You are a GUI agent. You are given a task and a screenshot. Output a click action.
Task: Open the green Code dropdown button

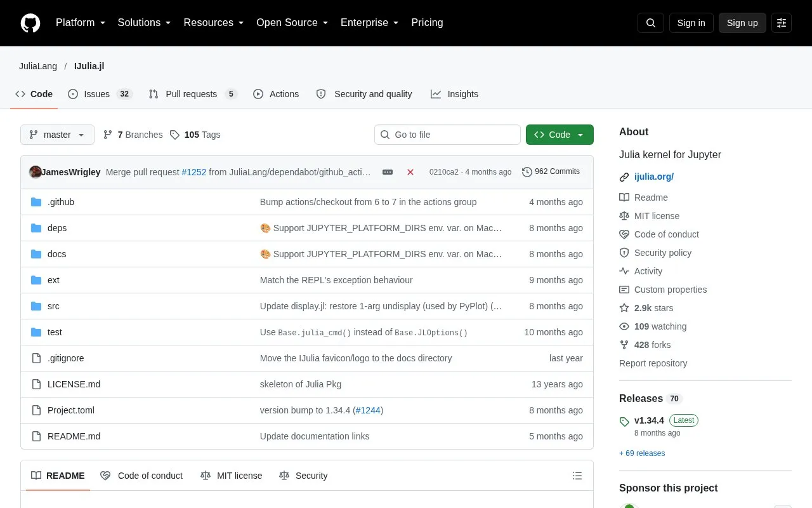(560, 135)
